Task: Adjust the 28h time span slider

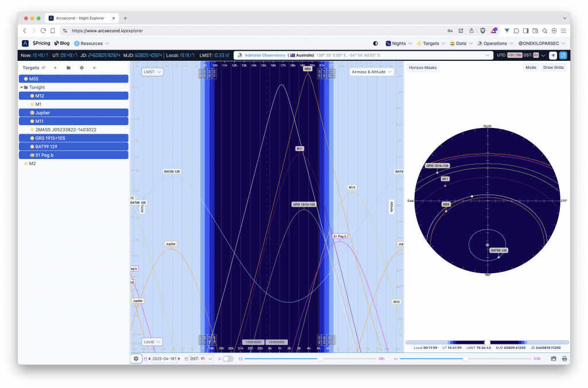Action: (320, 359)
